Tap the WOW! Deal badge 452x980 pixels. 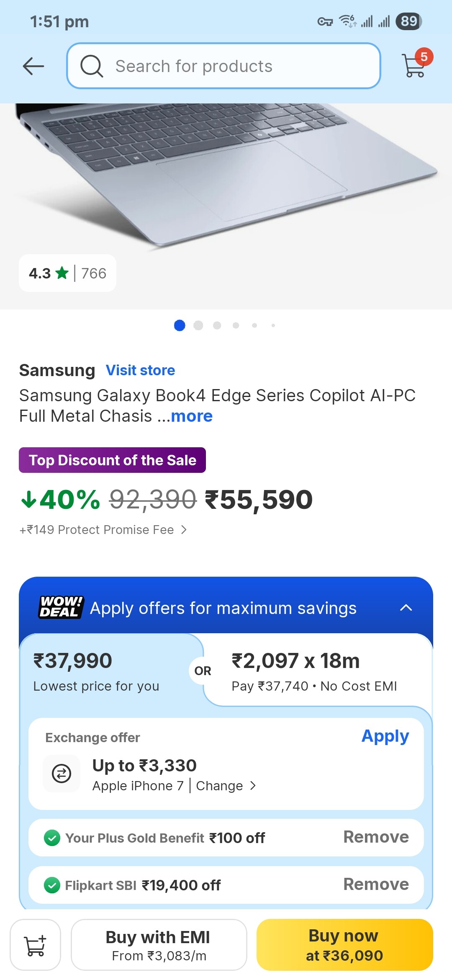click(61, 607)
